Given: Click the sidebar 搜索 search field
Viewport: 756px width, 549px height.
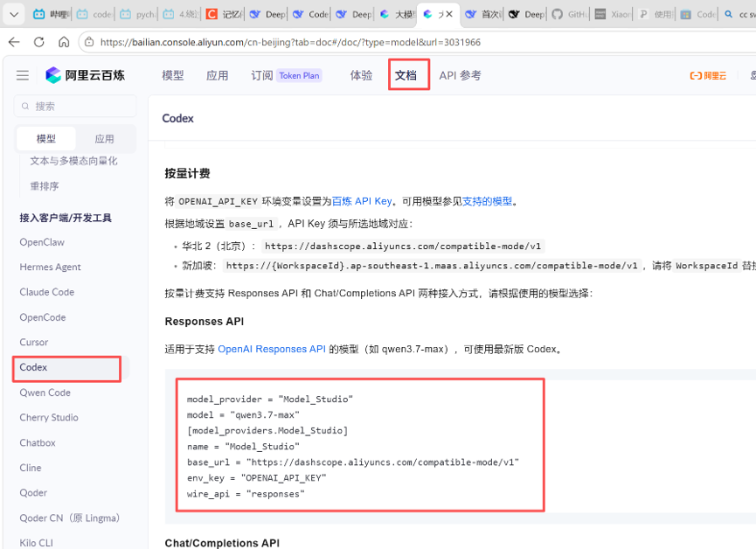Looking at the screenshot, I should (75, 106).
